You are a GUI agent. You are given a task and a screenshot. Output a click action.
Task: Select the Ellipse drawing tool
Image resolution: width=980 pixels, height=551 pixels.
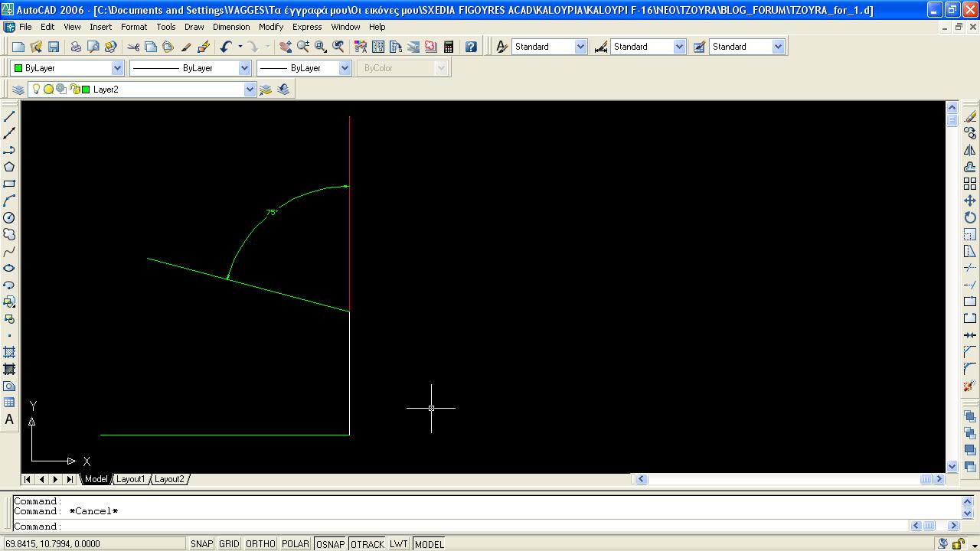pos(9,268)
